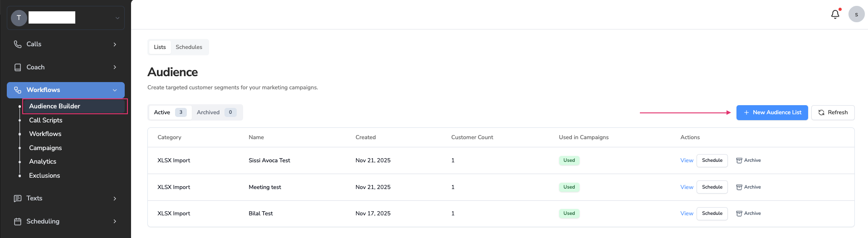Image resolution: width=868 pixels, height=238 pixels.
Task: Collapse the Workflows sidebar section
Action: 115,90
